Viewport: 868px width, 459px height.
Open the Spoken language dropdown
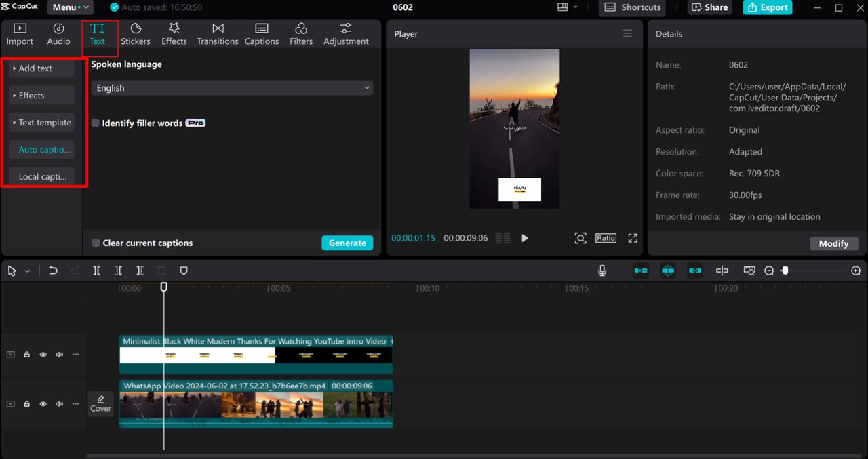coord(232,88)
